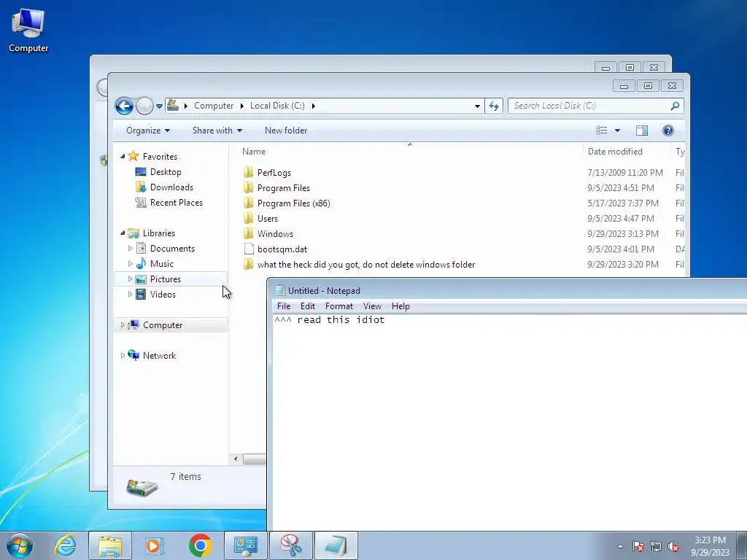Viewport: 747px width, 560px height.
Task: Toggle the preview pane icon
Action: pyautogui.click(x=642, y=131)
